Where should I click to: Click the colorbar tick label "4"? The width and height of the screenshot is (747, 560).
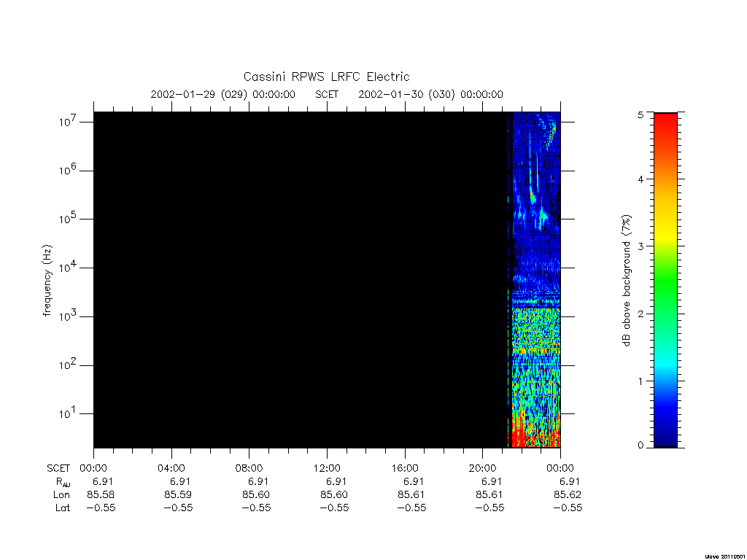[x=640, y=179]
